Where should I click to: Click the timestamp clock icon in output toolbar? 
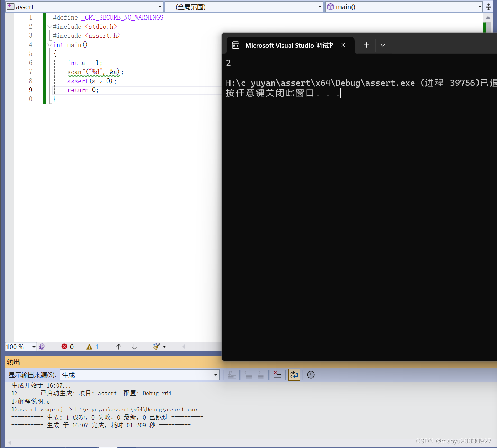coord(311,374)
